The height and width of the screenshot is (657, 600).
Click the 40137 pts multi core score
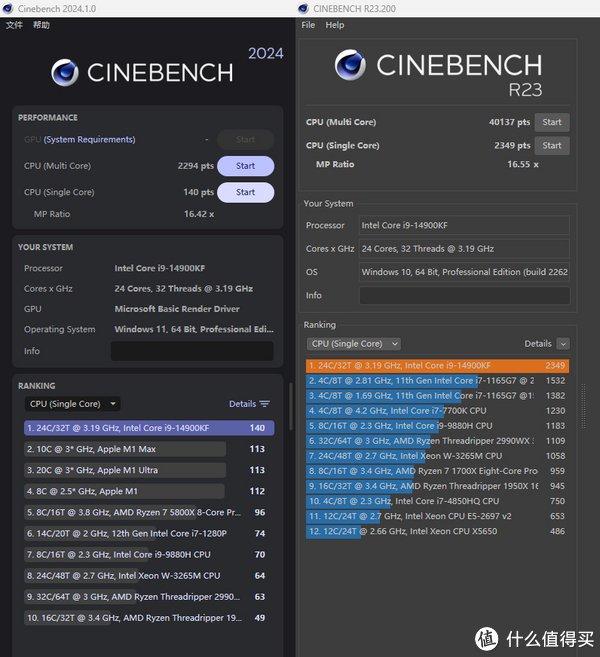[509, 122]
